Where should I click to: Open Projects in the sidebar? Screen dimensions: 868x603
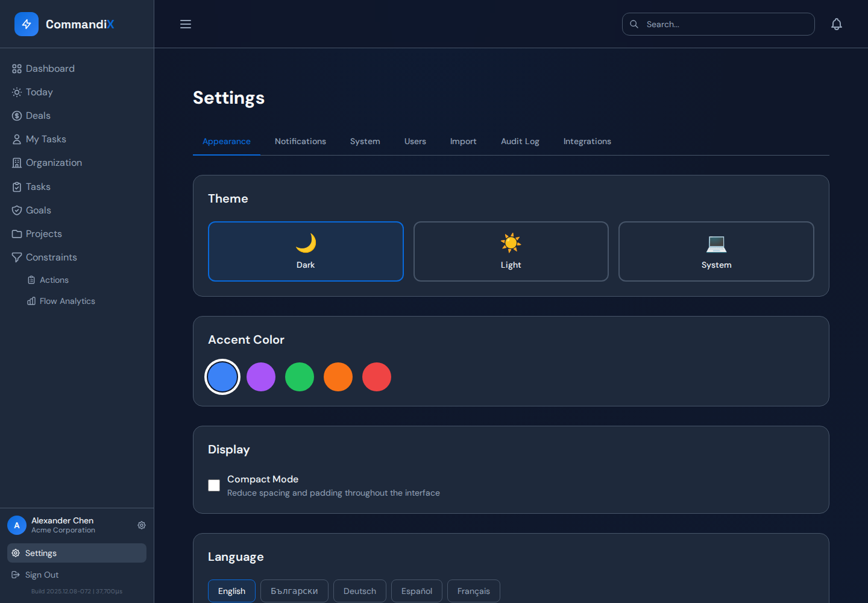coord(77,234)
